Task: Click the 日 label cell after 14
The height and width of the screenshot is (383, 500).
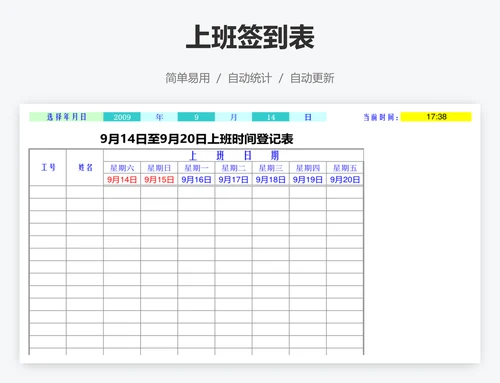Action: [x=308, y=117]
